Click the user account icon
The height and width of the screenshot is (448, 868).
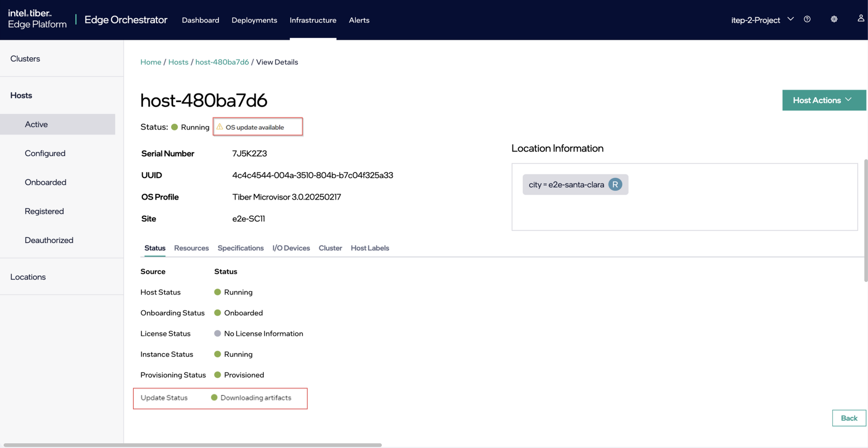point(860,19)
